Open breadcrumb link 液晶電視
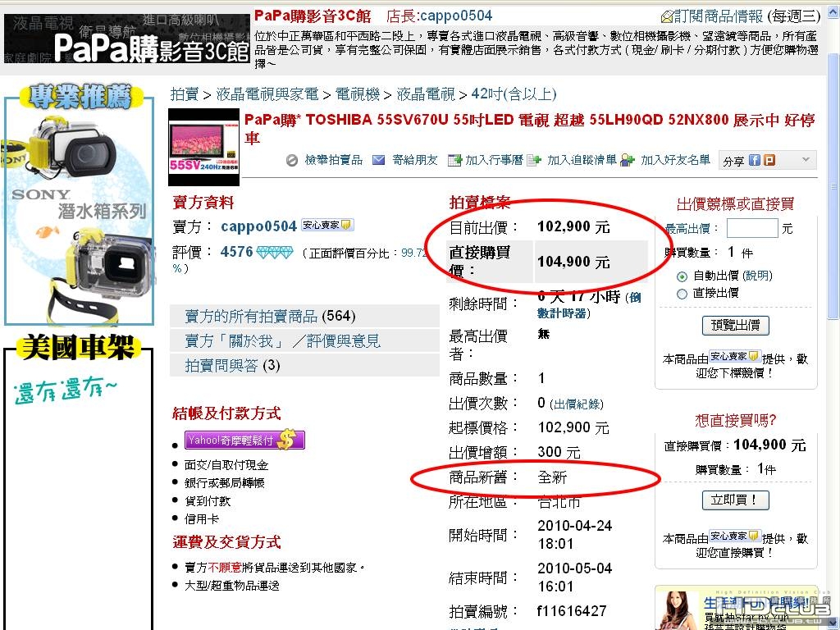This screenshot has height=630, width=840. click(x=426, y=94)
